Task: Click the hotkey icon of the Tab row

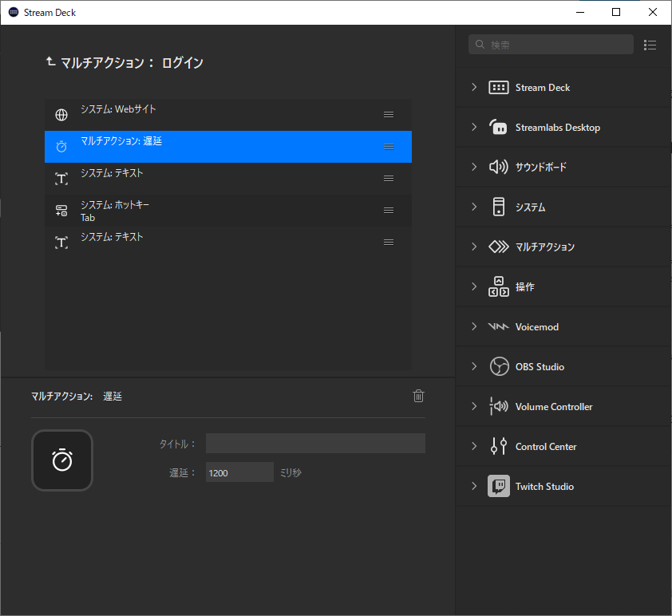Action: point(61,211)
